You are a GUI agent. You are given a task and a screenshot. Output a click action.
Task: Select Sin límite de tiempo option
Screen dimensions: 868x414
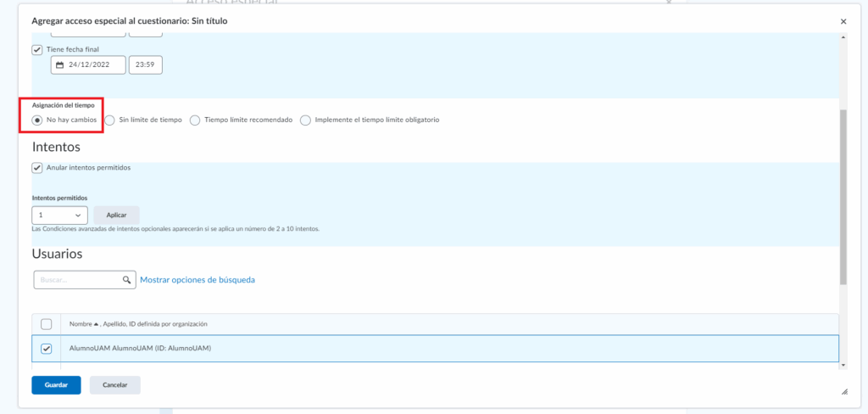[110, 120]
